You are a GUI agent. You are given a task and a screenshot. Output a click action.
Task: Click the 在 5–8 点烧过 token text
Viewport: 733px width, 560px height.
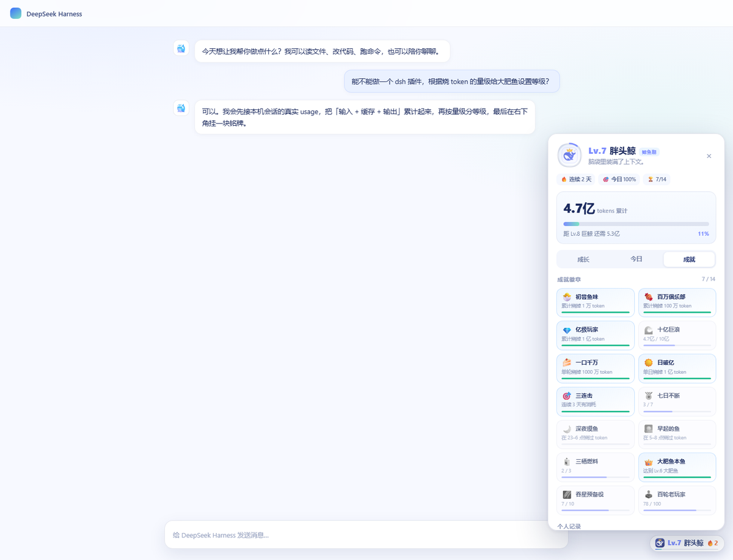[665, 438]
